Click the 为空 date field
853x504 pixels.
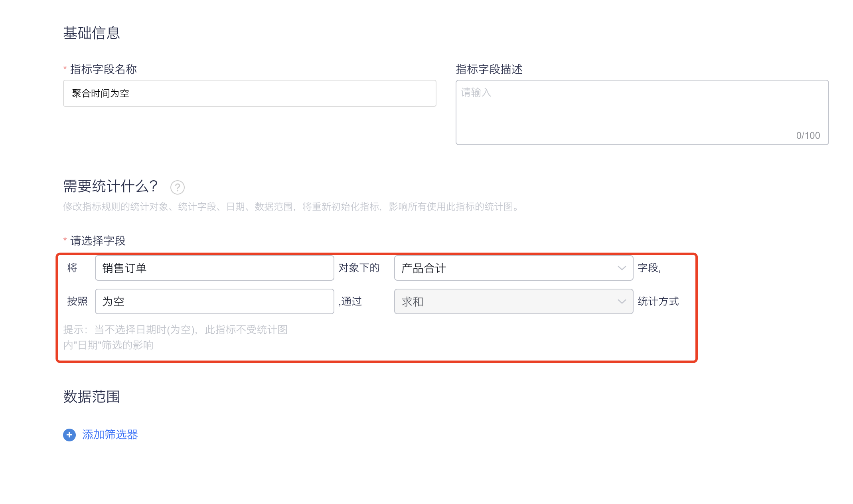pyautogui.click(x=214, y=301)
